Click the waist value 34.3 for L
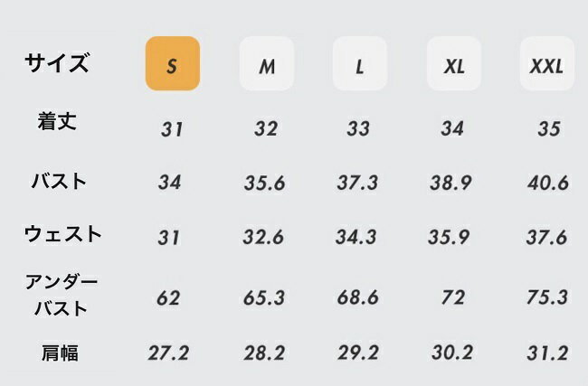 [356, 237]
